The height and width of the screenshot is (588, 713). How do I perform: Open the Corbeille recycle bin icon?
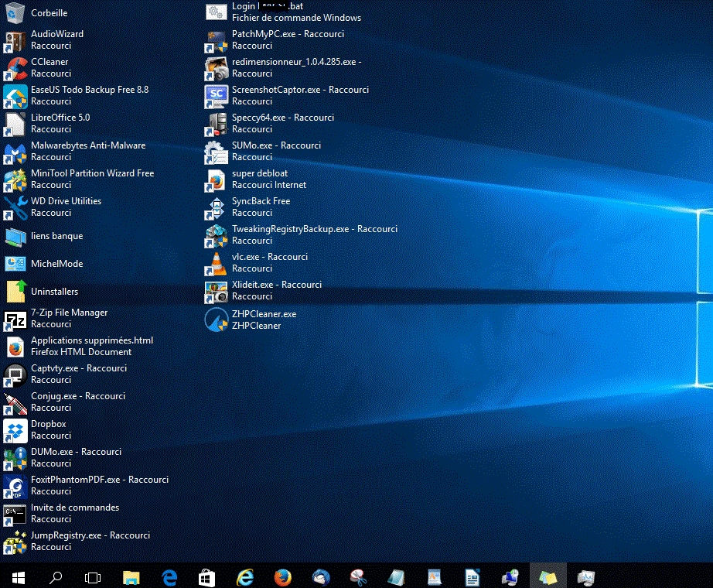pyautogui.click(x=15, y=12)
